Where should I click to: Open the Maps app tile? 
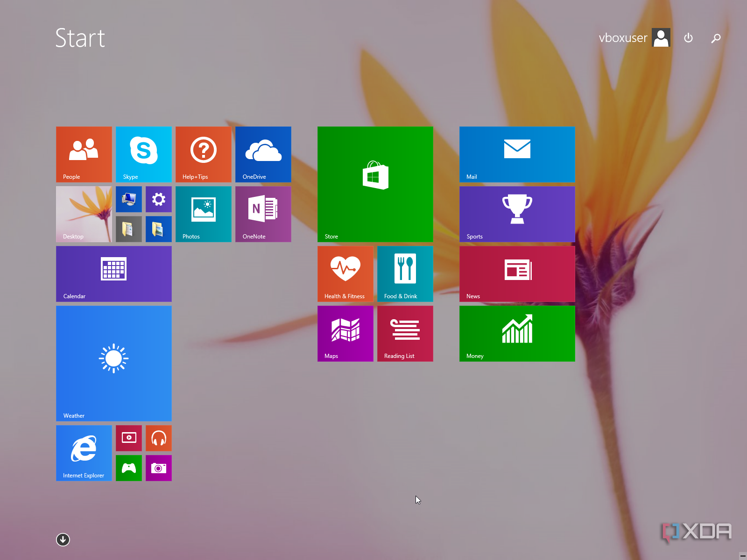[x=345, y=333]
